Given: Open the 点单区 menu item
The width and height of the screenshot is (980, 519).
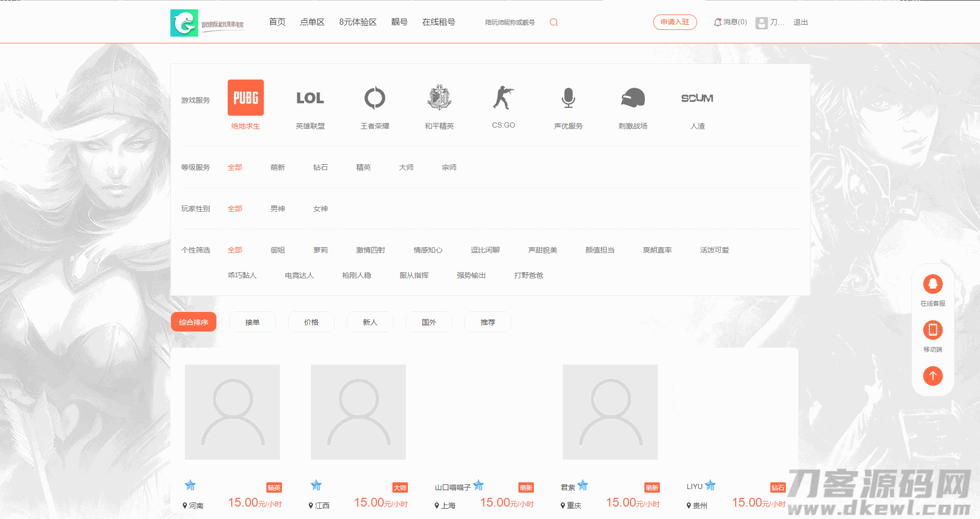Looking at the screenshot, I should point(312,22).
